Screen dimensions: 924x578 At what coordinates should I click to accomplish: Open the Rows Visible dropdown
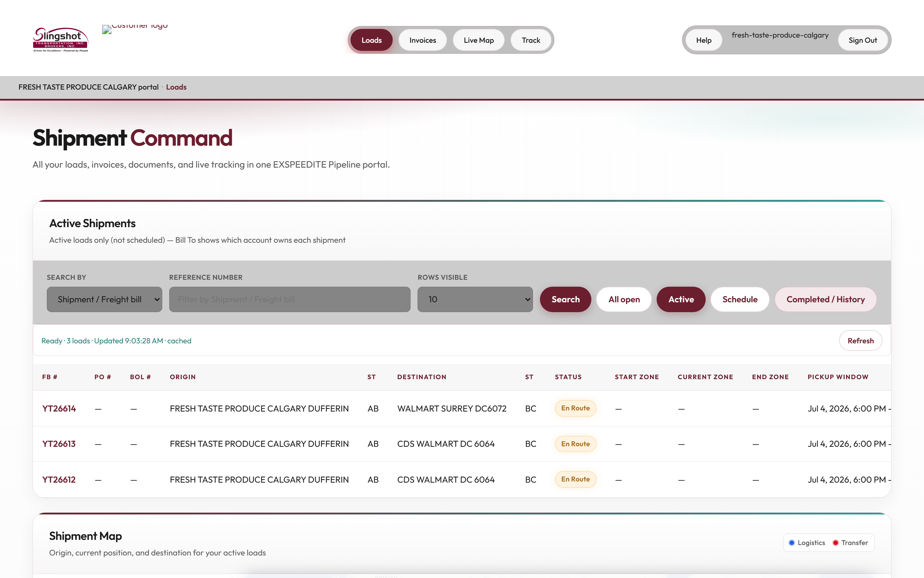pyautogui.click(x=475, y=299)
